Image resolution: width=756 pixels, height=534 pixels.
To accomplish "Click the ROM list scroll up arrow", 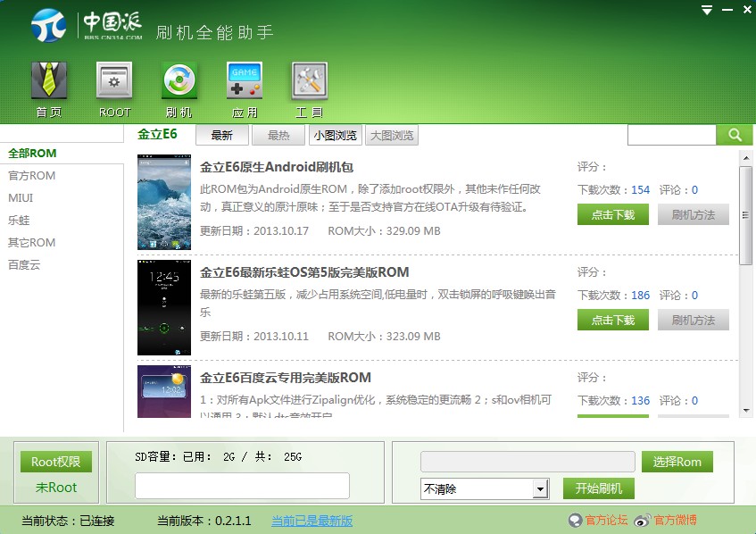I will pos(746,158).
